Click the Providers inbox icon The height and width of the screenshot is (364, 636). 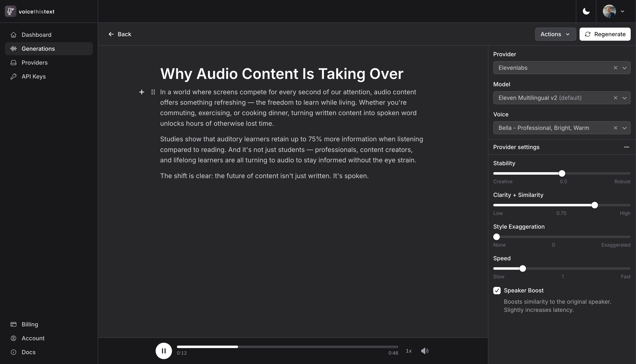13,63
